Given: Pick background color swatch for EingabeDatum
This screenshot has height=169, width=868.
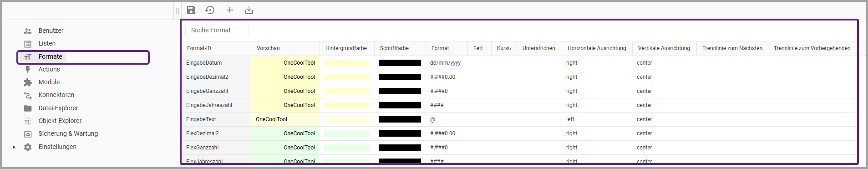Looking at the screenshot, I should tap(347, 63).
